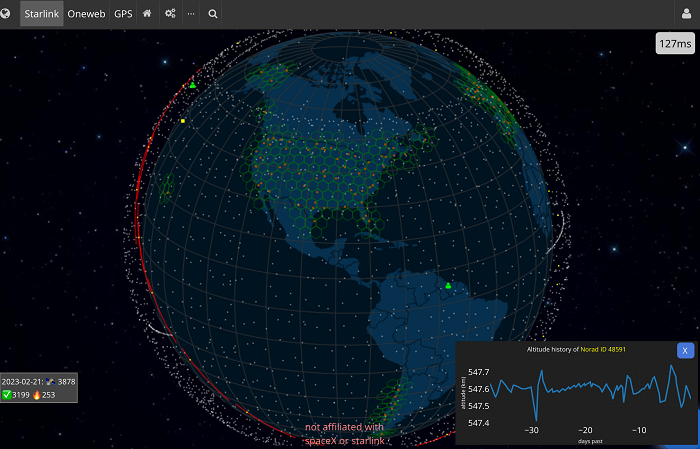Click the 127ms latency badge
This screenshot has height=449, width=700.
(675, 44)
